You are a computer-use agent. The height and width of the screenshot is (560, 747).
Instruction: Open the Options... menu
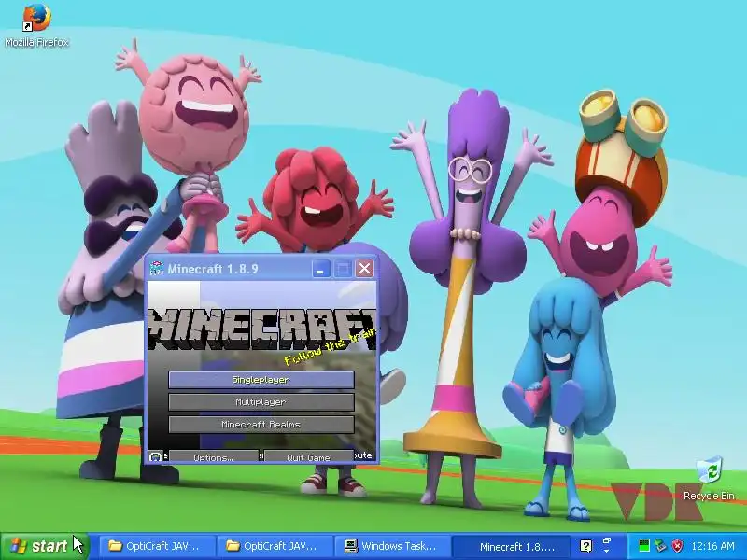click(x=214, y=456)
